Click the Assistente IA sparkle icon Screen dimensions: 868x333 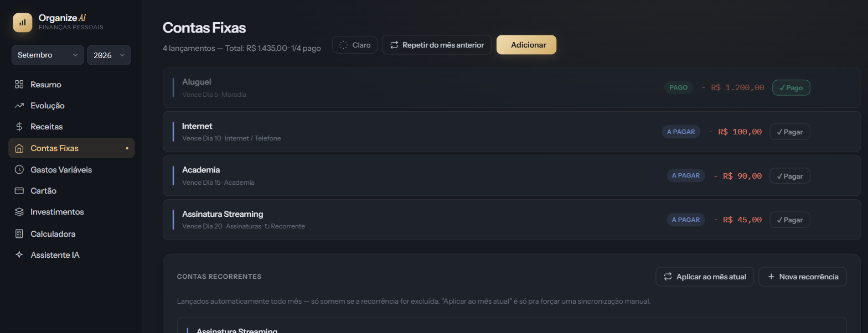(19, 255)
